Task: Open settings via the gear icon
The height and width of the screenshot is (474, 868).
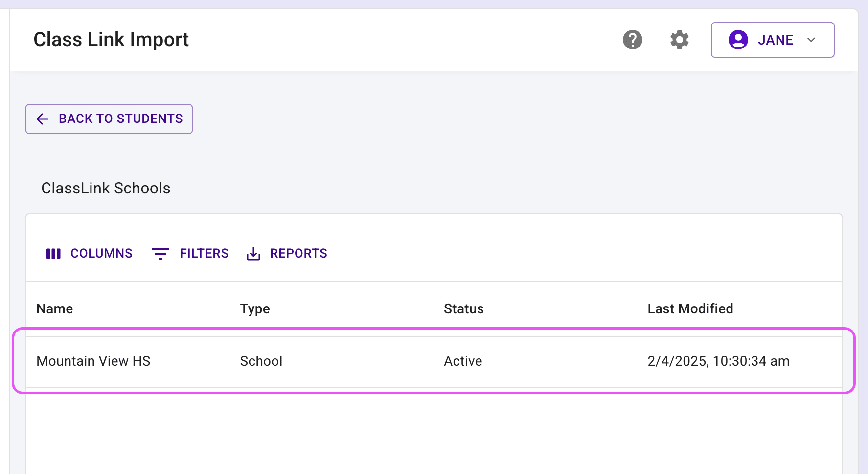Action: tap(679, 40)
